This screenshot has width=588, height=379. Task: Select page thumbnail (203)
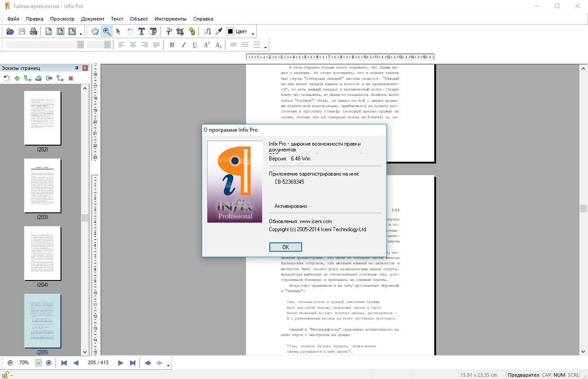click(x=43, y=186)
